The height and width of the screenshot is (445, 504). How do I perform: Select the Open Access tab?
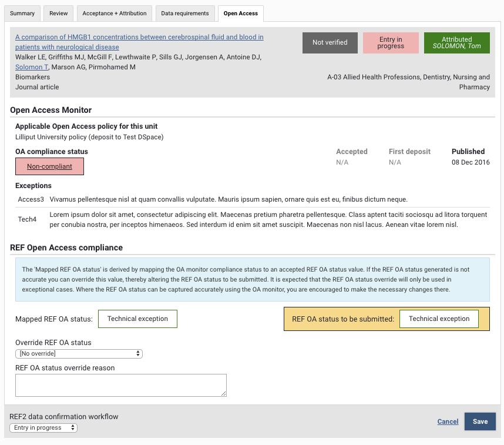tap(240, 14)
